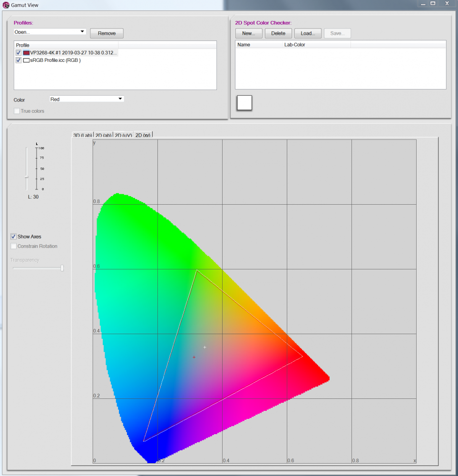Minimize the Gamut View window

pyautogui.click(x=423, y=4)
